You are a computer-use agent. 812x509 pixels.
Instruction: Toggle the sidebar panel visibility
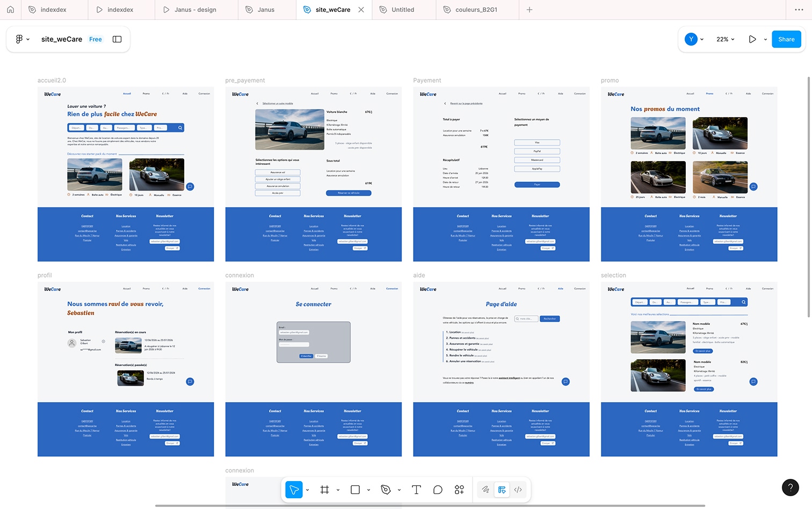click(117, 39)
